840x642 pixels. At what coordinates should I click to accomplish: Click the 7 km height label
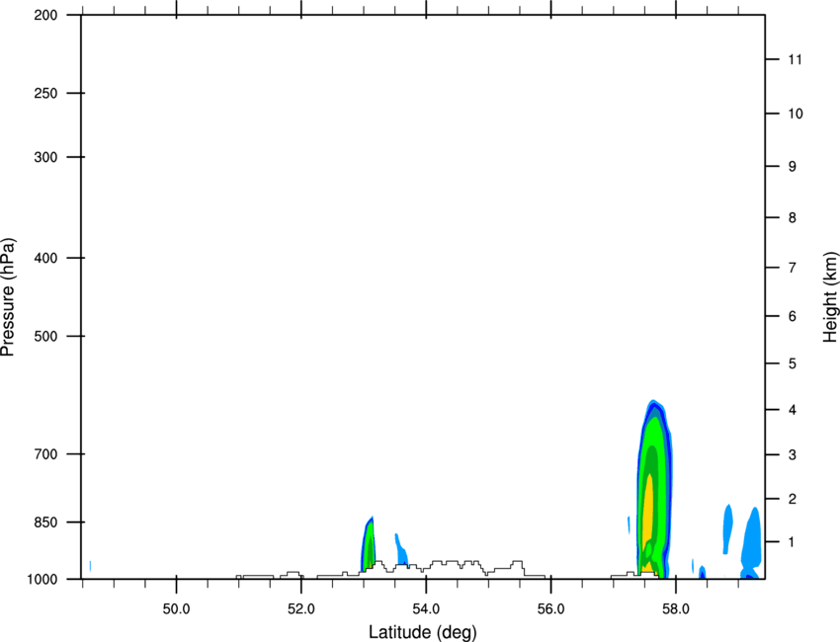[x=793, y=268]
